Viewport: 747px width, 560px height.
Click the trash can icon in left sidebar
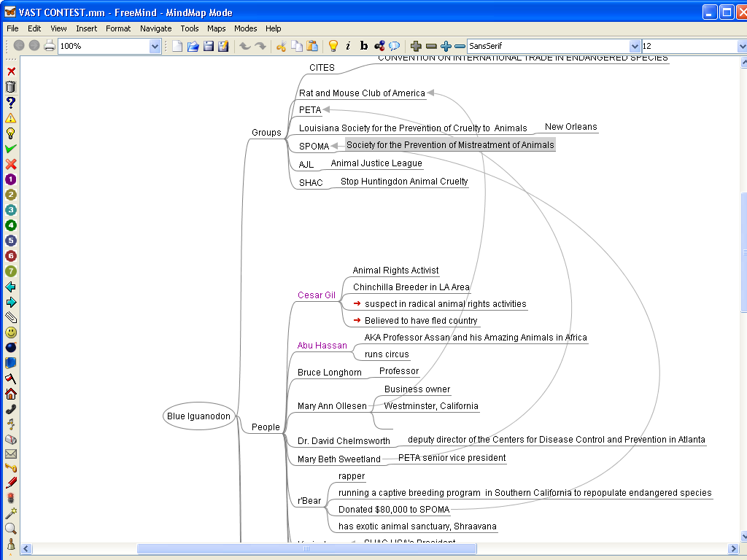(x=11, y=87)
